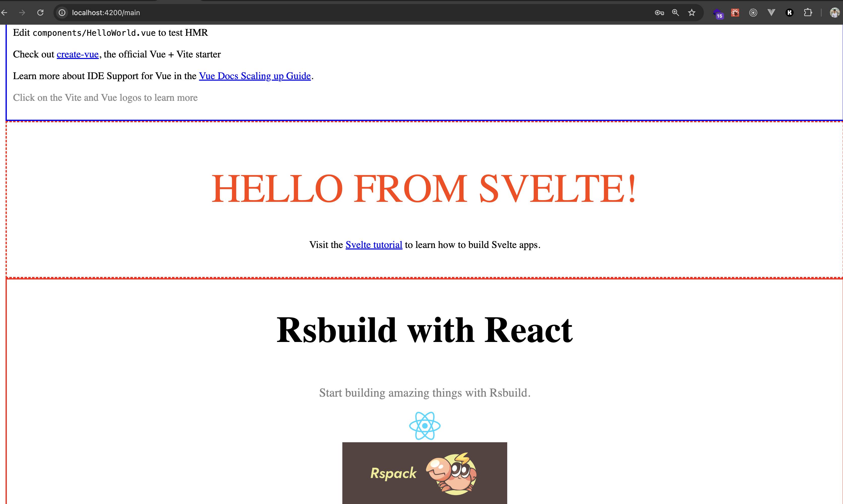The image size is (843, 504).
Task: Open the Vue devtools extension icon
Action: click(771, 13)
